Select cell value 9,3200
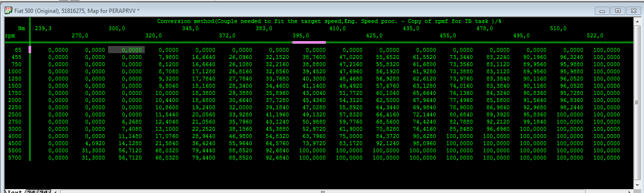The height and width of the screenshot is (193, 644). point(168,79)
